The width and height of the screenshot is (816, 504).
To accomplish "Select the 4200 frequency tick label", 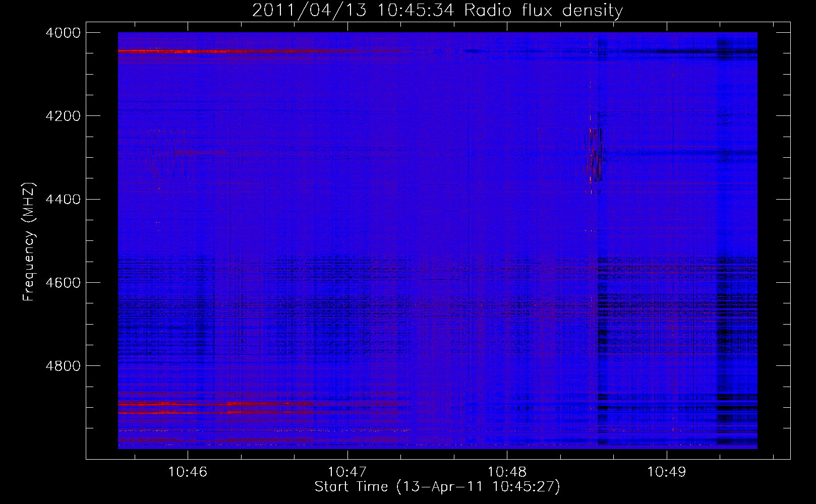I will coord(63,116).
